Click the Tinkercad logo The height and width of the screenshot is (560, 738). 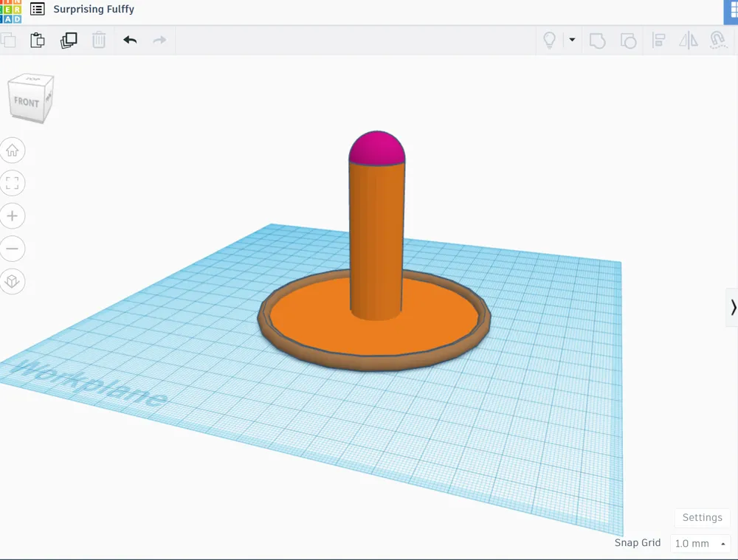click(10, 11)
